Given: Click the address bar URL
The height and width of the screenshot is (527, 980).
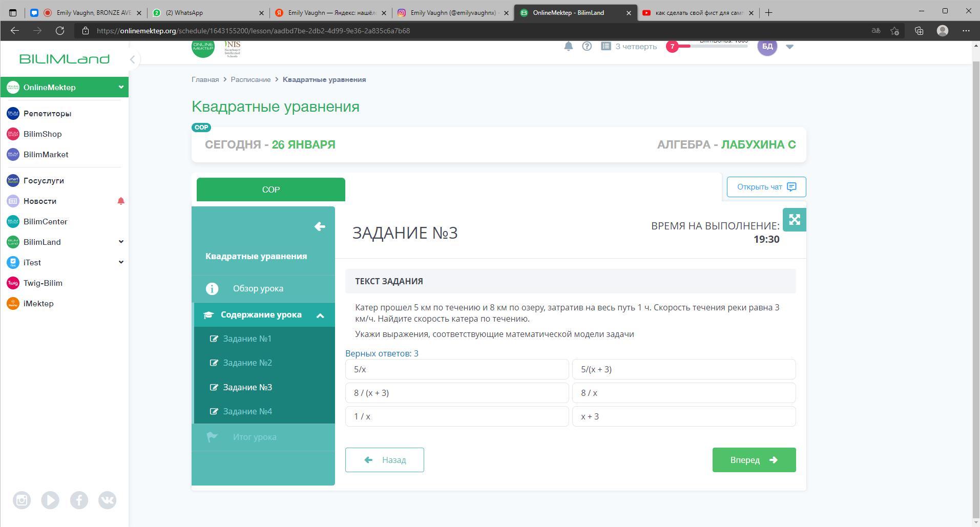Looking at the screenshot, I should 253,31.
